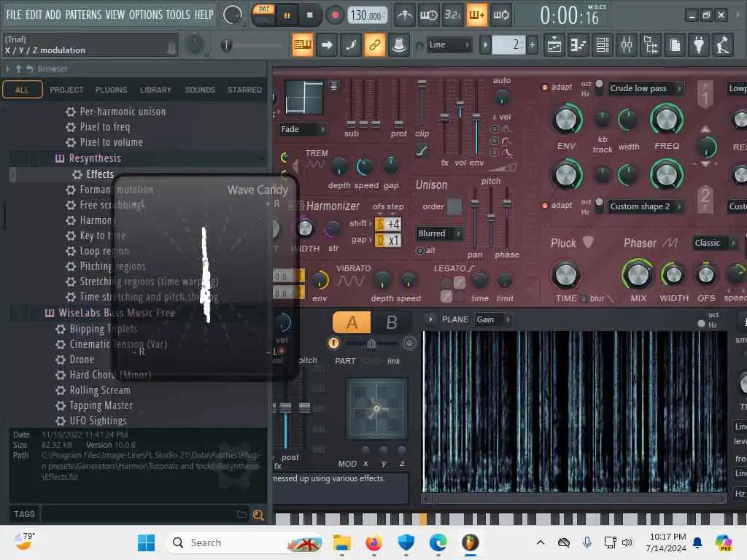Open the Gain plane dropdown

pos(493,319)
